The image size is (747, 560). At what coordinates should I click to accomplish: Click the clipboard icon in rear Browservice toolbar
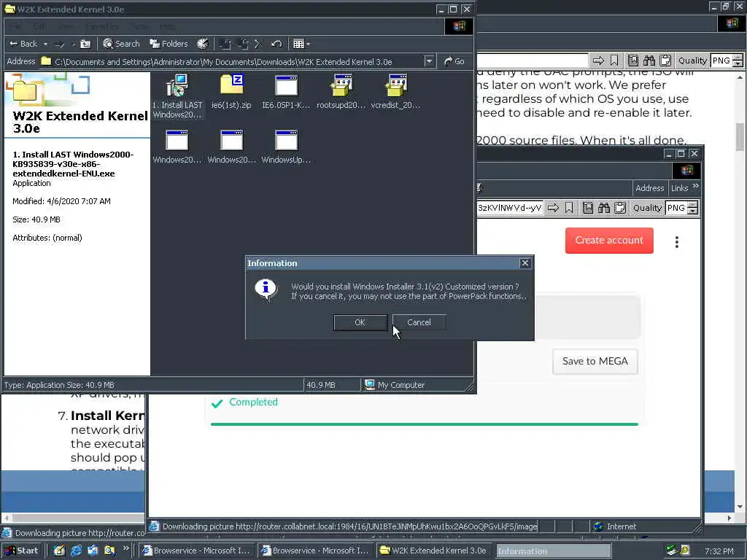pyautogui.click(x=665, y=61)
